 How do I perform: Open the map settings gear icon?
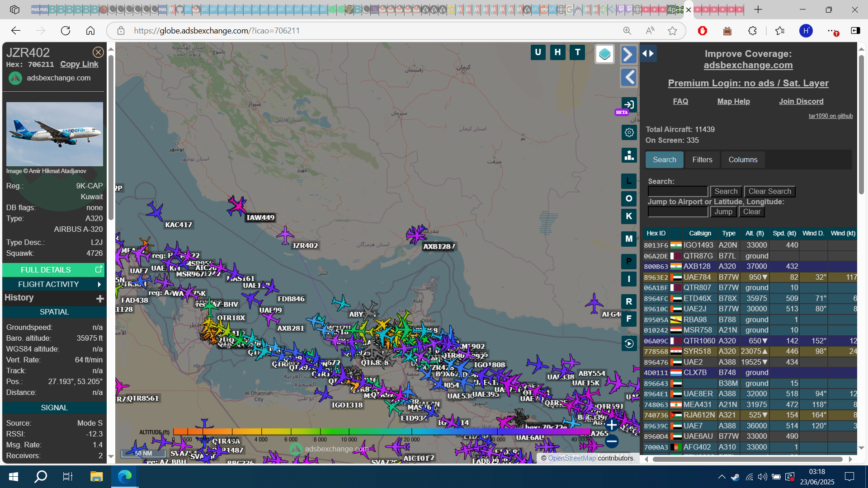pos(629,132)
